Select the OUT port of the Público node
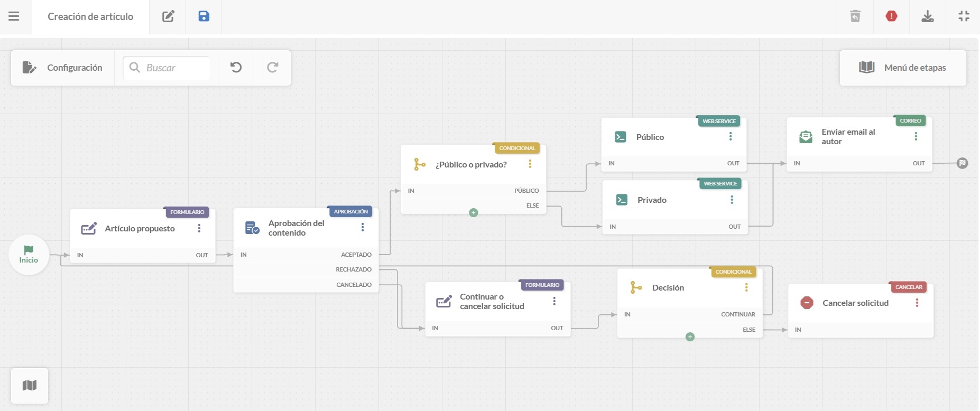 point(733,163)
